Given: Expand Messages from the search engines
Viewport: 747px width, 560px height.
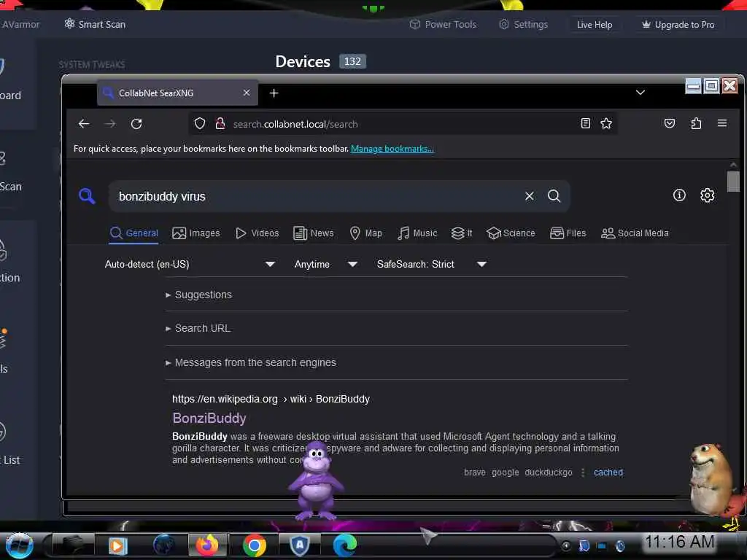Looking at the screenshot, I should click(x=251, y=363).
